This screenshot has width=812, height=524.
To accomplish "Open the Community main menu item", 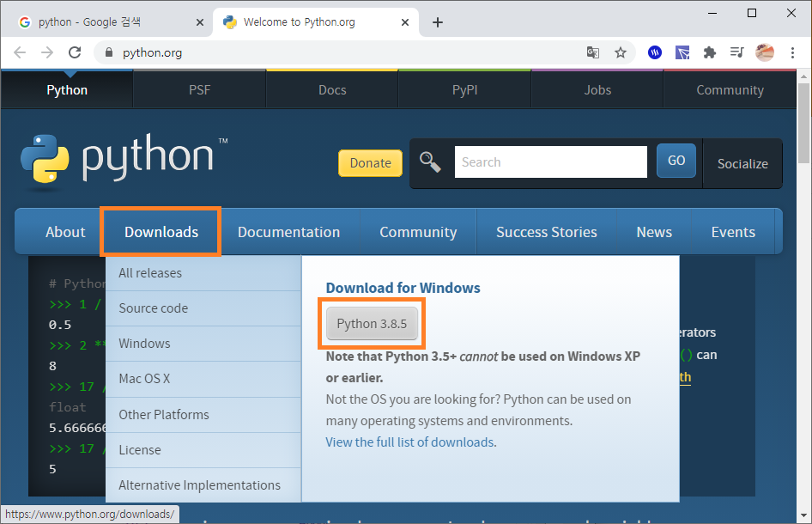I will click(418, 232).
